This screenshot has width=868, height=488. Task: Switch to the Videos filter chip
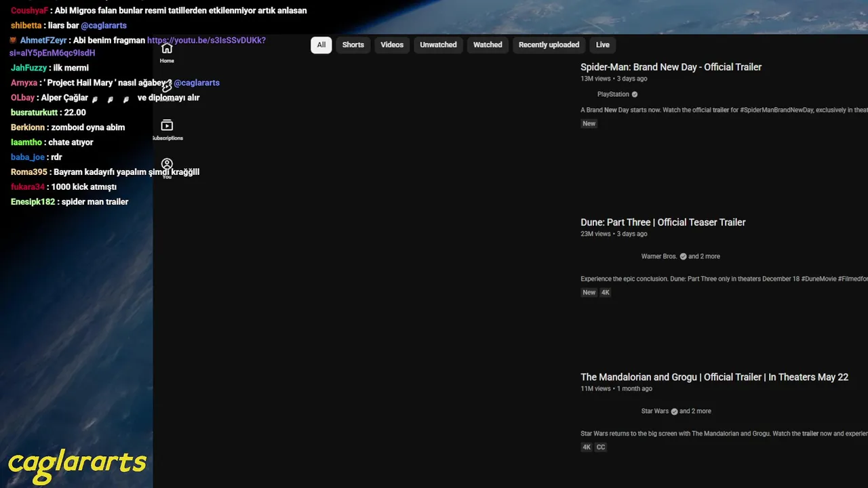[392, 45]
